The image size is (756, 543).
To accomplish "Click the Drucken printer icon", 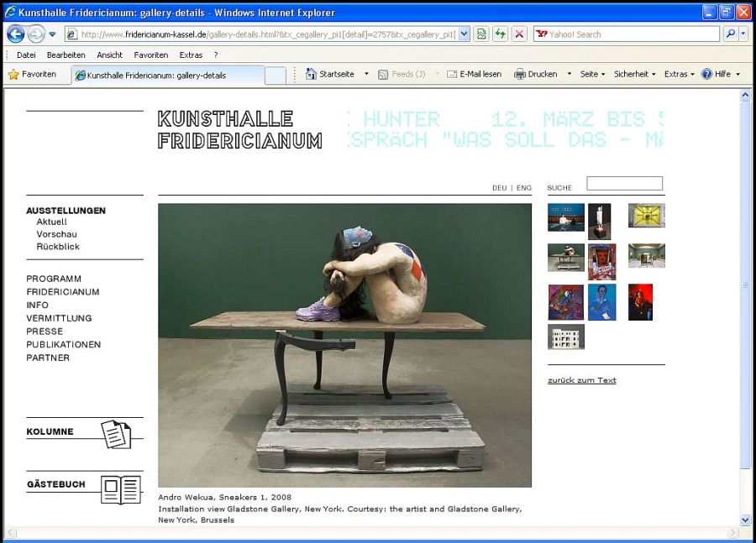I will click(x=520, y=74).
